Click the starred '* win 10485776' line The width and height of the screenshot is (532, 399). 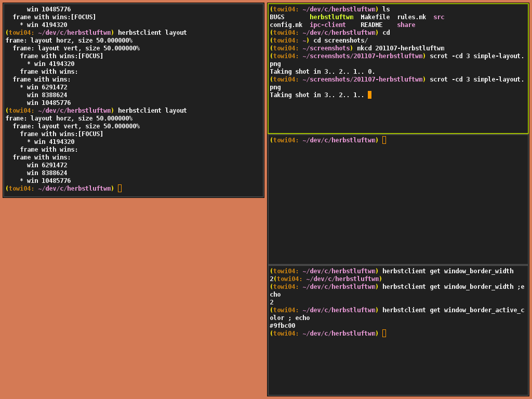(x=45, y=181)
